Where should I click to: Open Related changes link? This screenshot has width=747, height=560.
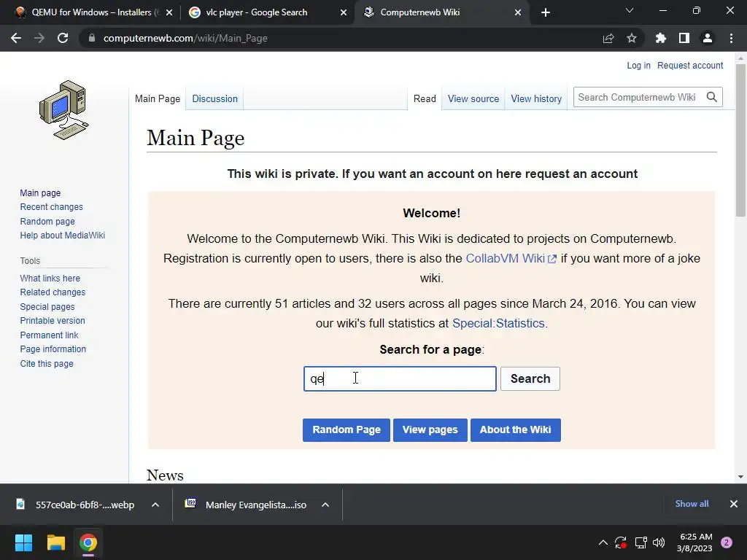53,292
